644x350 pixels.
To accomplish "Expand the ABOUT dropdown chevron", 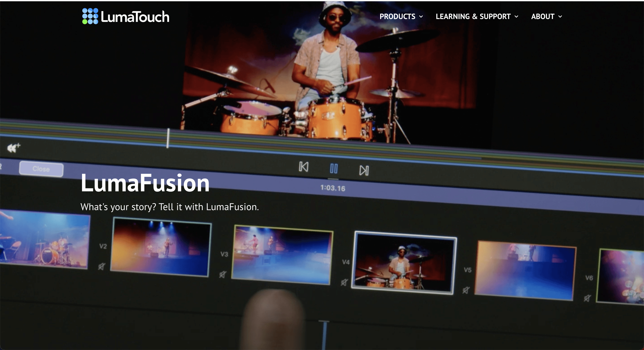I will coord(560,17).
